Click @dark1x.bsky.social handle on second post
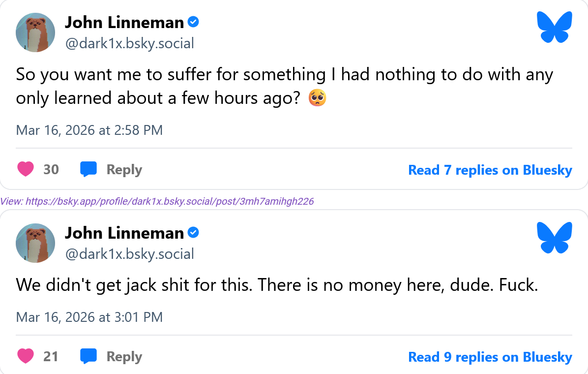This screenshot has height=374, width=588. pos(130,254)
